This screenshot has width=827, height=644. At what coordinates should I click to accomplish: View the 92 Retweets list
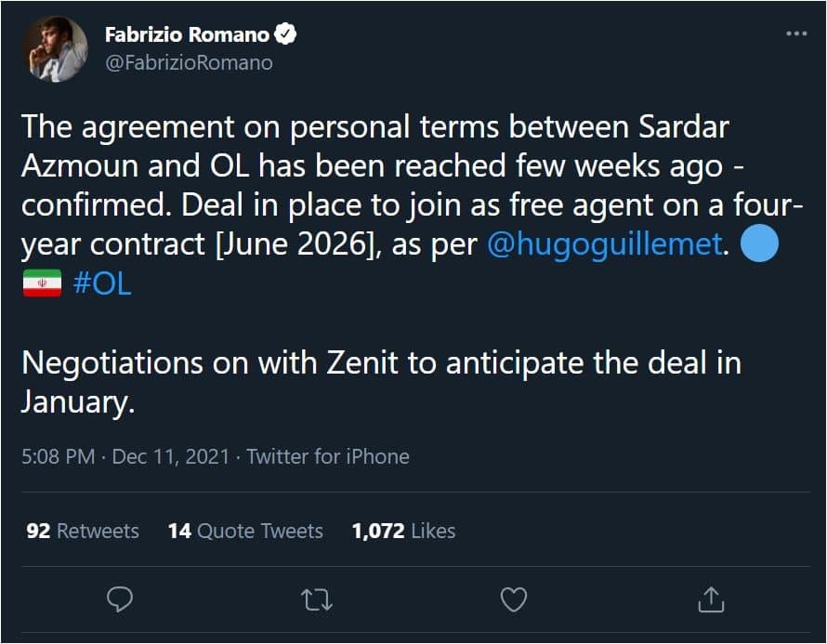point(83,531)
